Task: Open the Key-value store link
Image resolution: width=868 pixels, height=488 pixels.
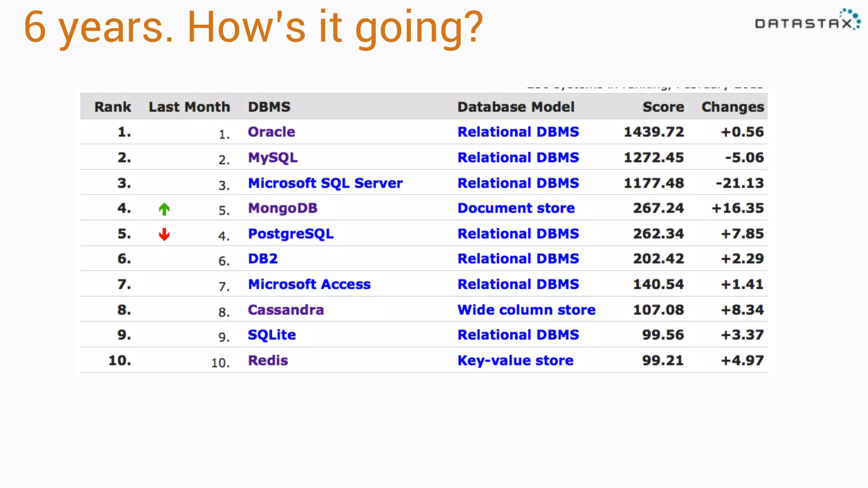Action: [515, 360]
